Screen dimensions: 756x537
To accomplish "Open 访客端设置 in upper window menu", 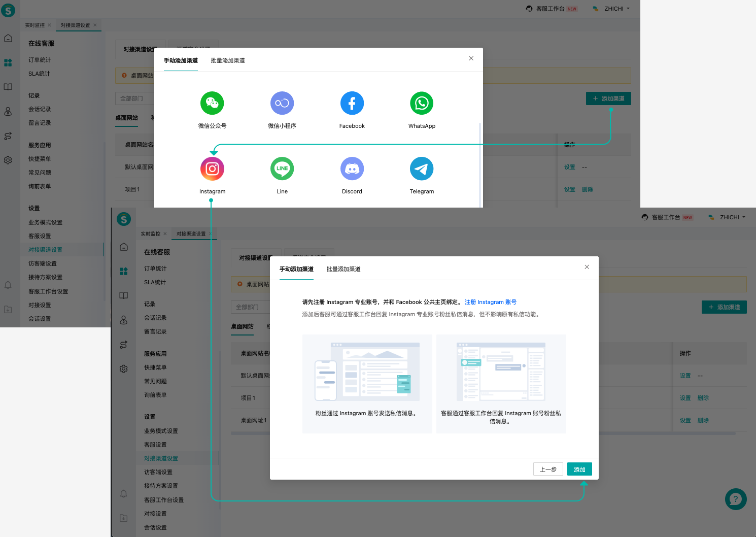I will click(x=43, y=263).
